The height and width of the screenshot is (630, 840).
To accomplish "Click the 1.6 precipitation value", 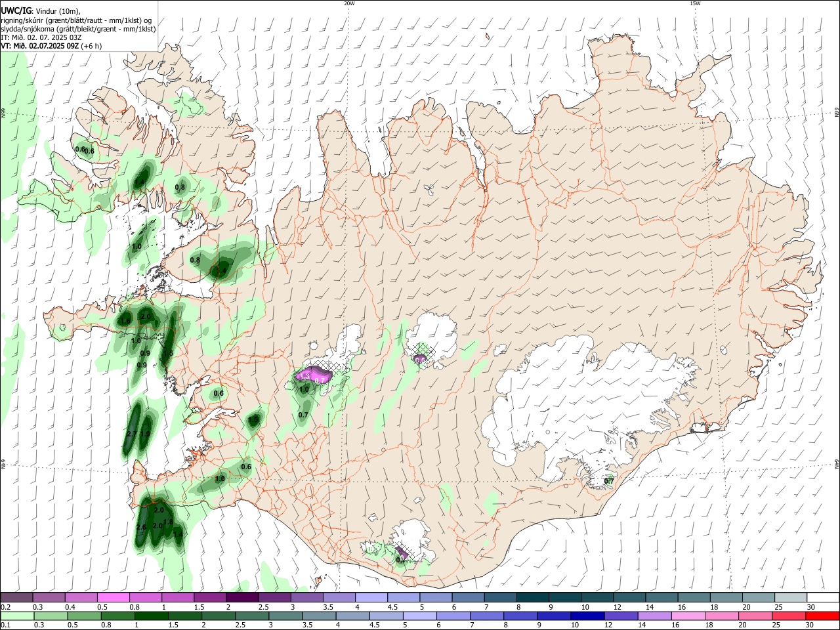I will [125, 321].
